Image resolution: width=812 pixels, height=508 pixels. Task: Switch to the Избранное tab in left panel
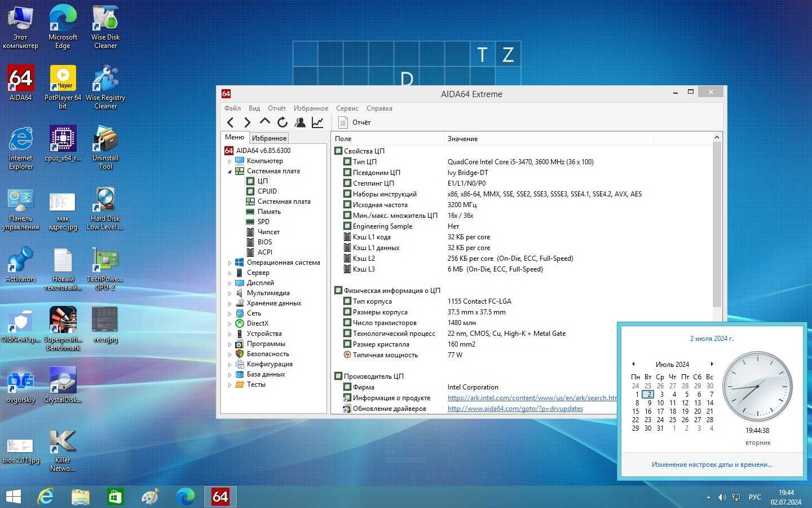pyautogui.click(x=269, y=138)
